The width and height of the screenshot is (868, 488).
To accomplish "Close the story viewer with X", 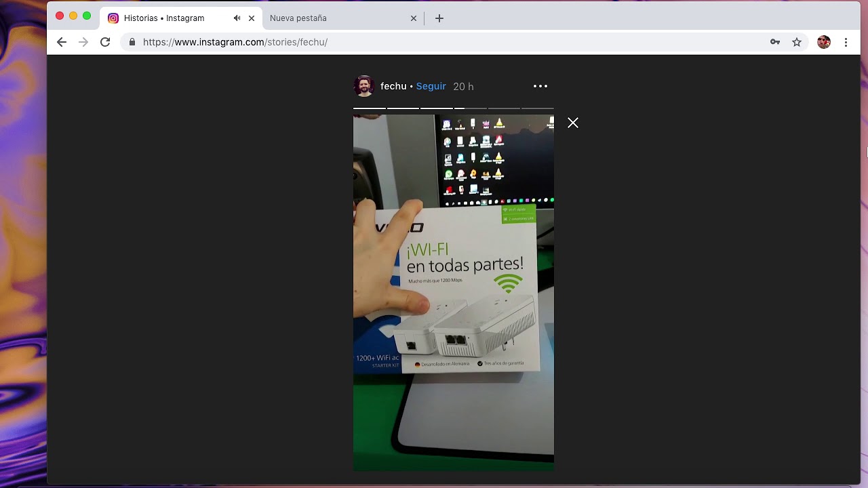I will pos(573,123).
